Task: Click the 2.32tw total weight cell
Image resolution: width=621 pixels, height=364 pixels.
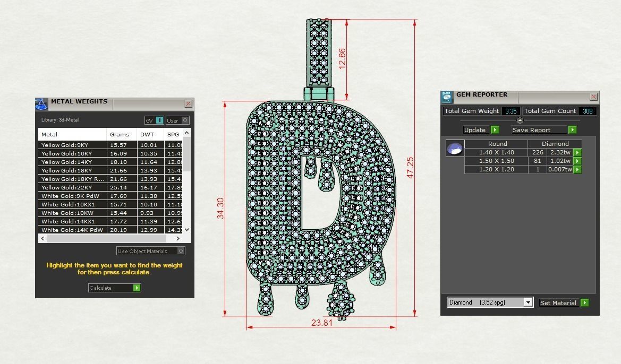Action: pos(560,152)
